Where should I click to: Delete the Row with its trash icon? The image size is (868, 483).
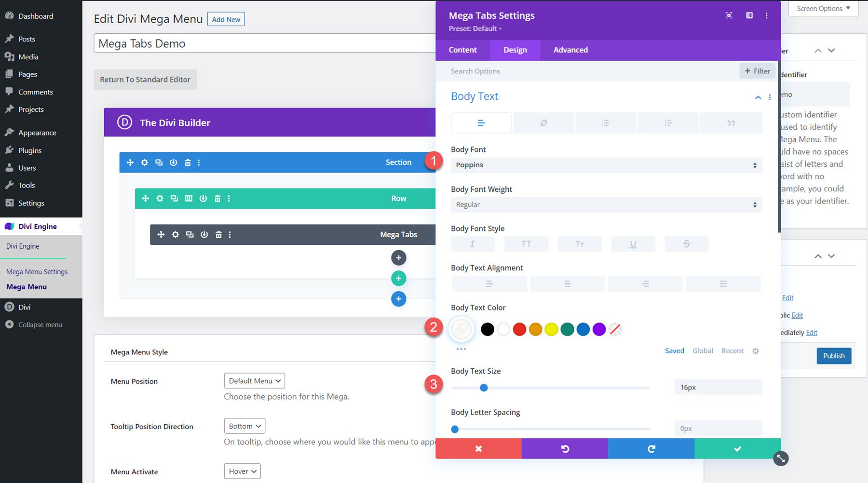point(217,198)
